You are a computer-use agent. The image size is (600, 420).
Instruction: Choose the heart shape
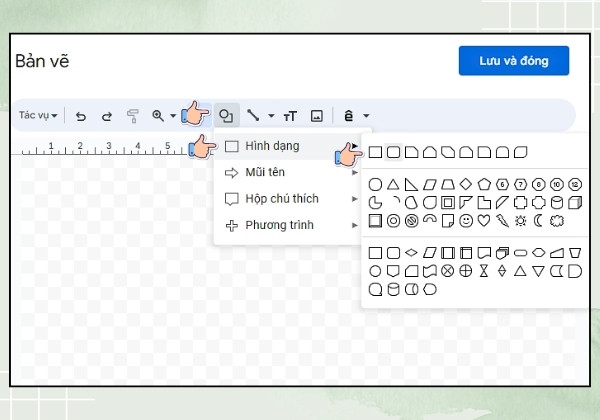[484, 220]
